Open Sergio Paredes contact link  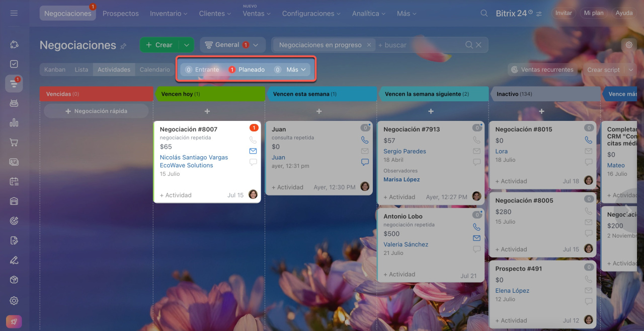[405, 151]
